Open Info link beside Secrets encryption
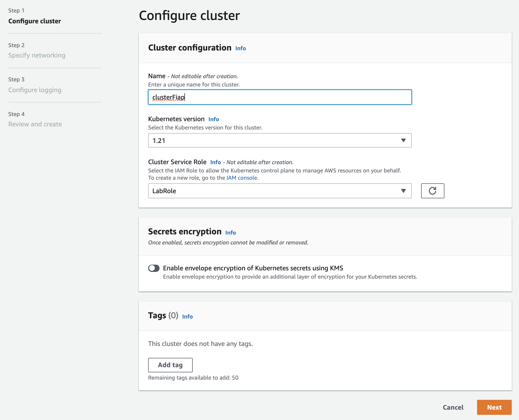 coord(230,233)
